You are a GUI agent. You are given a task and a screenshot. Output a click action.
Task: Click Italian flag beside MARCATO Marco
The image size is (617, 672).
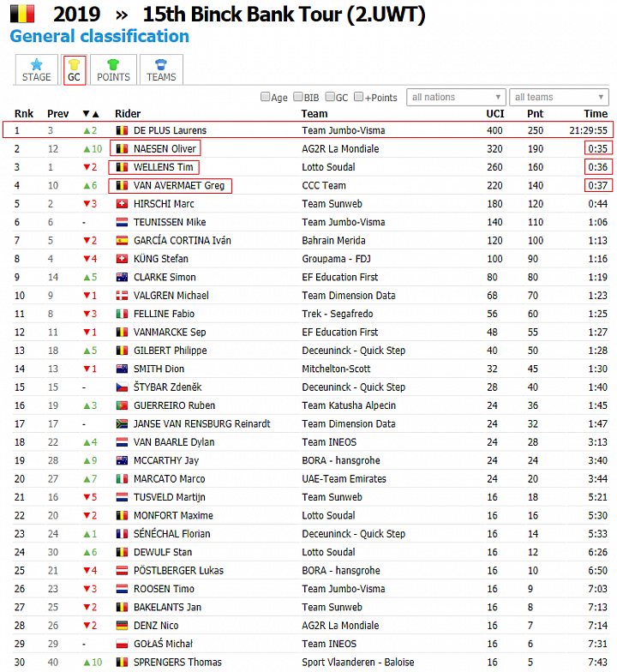click(x=122, y=478)
